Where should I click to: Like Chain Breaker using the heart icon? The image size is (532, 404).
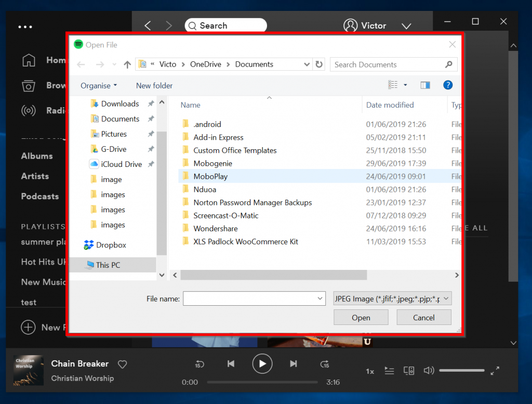coord(123,364)
